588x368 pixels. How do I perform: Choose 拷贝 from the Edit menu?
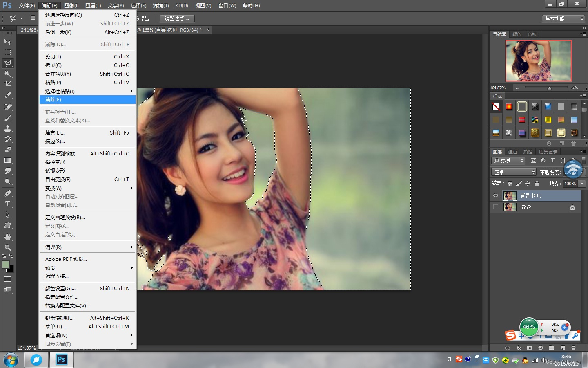(x=87, y=65)
